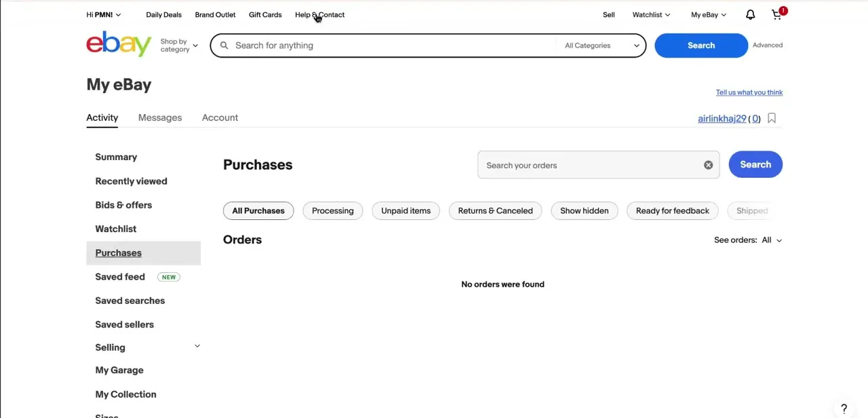Image resolution: width=868 pixels, height=418 pixels.
Task: Click the NEW badge next to Saved feed
Action: (169, 277)
